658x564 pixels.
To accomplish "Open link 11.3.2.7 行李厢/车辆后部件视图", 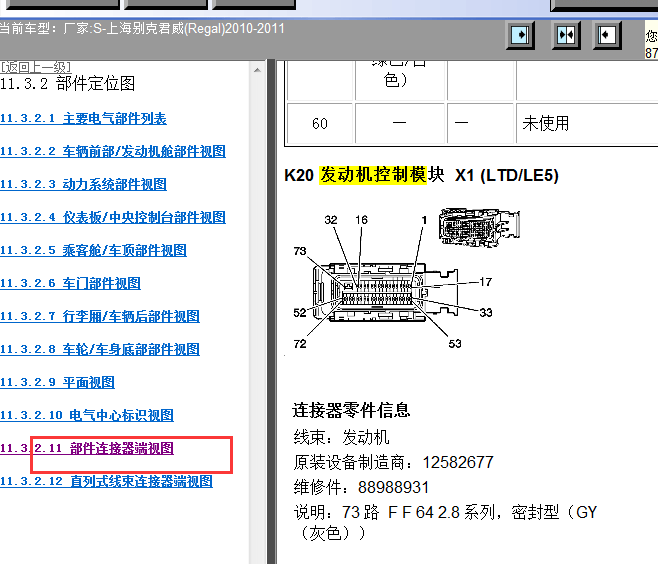I will click(x=100, y=317).
